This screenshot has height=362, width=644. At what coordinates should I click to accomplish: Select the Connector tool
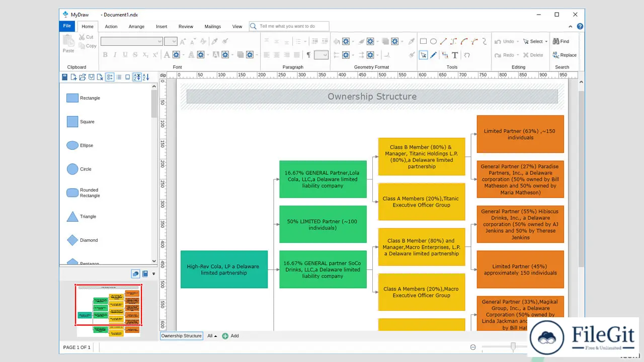click(x=444, y=55)
